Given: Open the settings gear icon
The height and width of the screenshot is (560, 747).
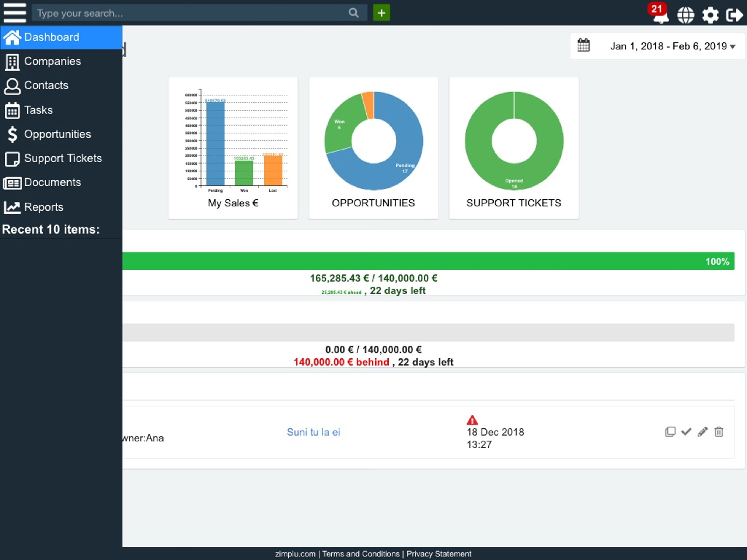Looking at the screenshot, I should [x=710, y=15].
